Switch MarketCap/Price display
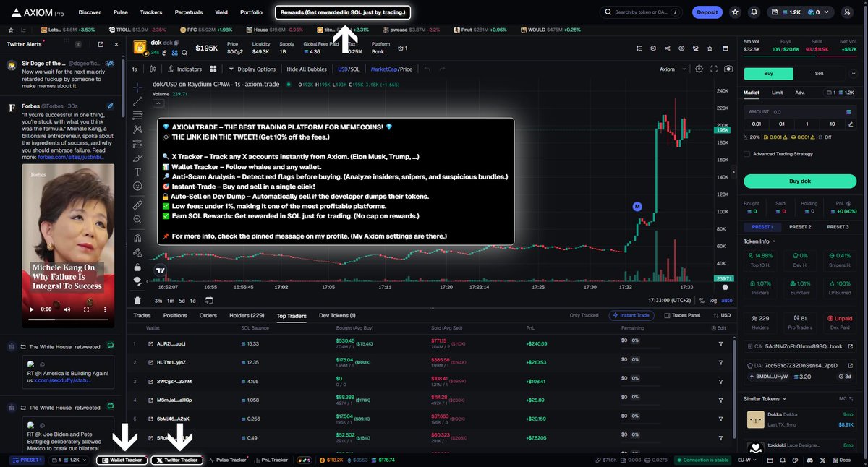868x467 pixels. (391, 69)
